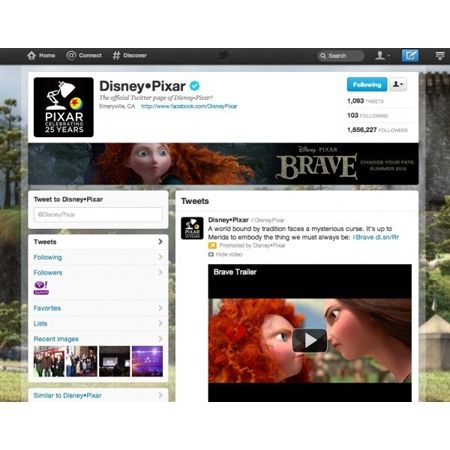
Task: Select Tweets in the sidebar list
Action: (x=98, y=242)
